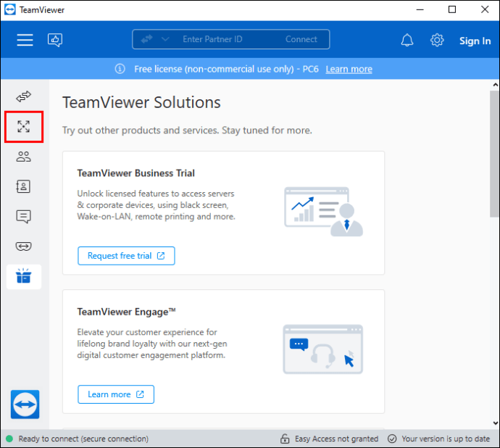Image resolution: width=500 pixels, height=448 pixels.
Task: Click Easy Access not granted status
Action: (330, 439)
